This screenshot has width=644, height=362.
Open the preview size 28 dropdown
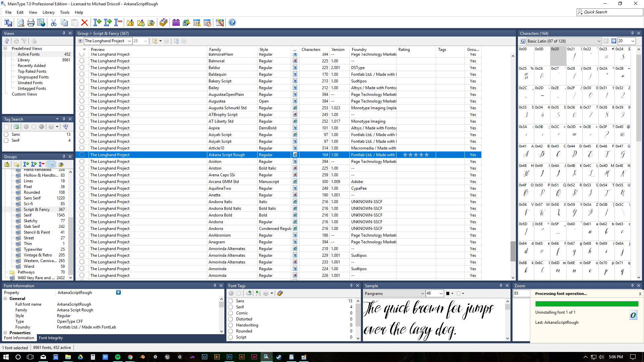pos(145,41)
